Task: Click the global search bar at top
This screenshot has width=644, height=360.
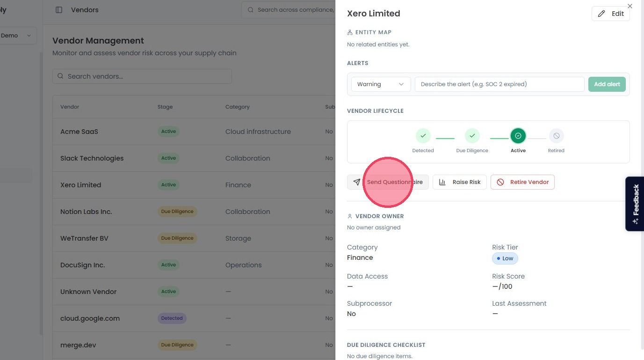Action: tap(288, 10)
